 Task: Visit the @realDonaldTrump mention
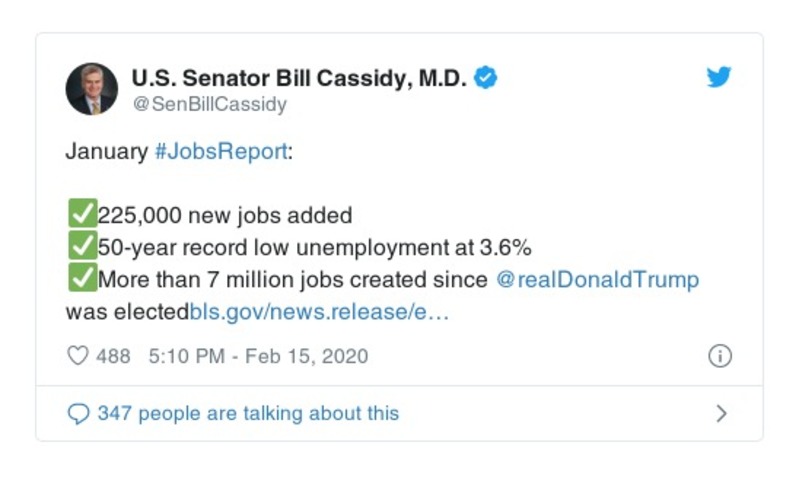[x=597, y=279]
